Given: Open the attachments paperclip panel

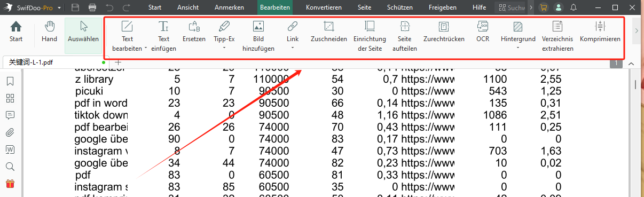Looking at the screenshot, I should [10, 132].
